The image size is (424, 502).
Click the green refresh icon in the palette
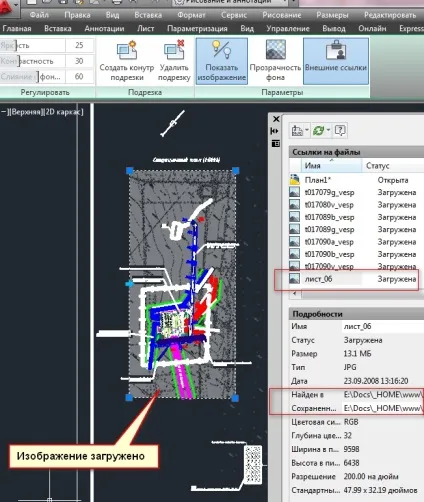click(318, 130)
